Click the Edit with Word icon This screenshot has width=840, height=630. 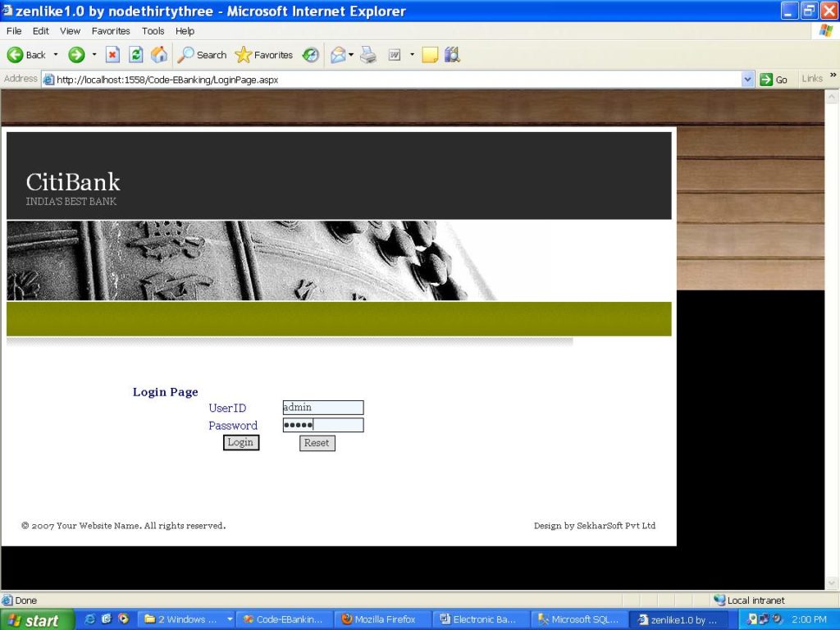[395, 55]
